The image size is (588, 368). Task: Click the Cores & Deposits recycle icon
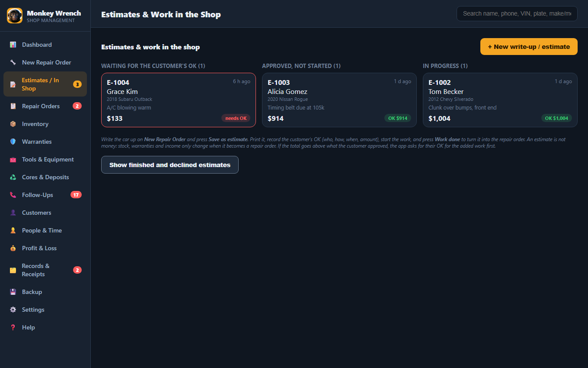13,177
